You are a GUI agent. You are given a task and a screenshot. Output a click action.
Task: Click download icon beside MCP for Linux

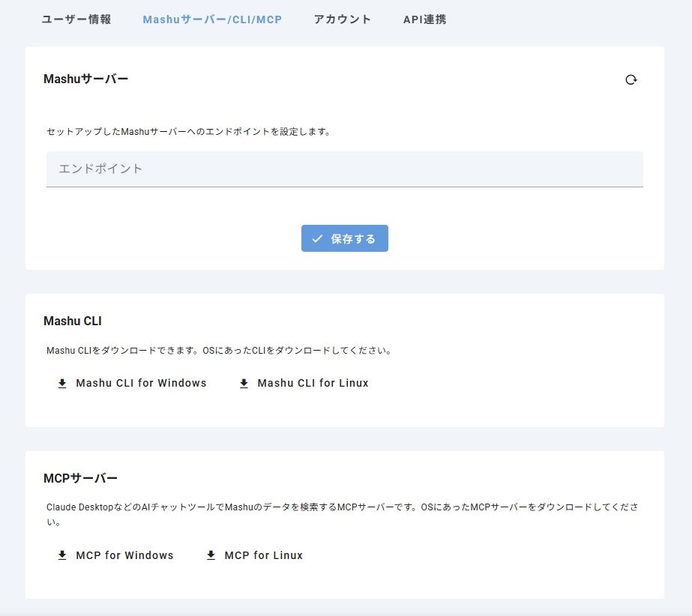pyautogui.click(x=211, y=556)
